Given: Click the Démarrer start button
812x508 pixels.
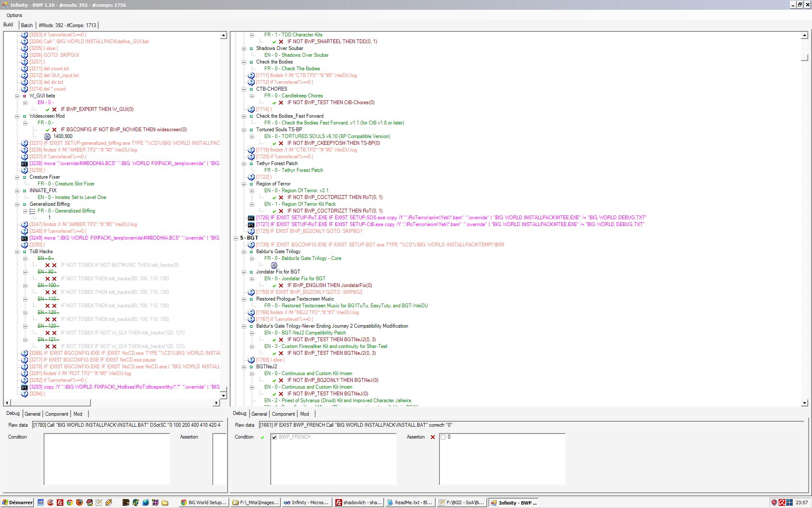Looking at the screenshot, I should pyautogui.click(x=17, y=502).
